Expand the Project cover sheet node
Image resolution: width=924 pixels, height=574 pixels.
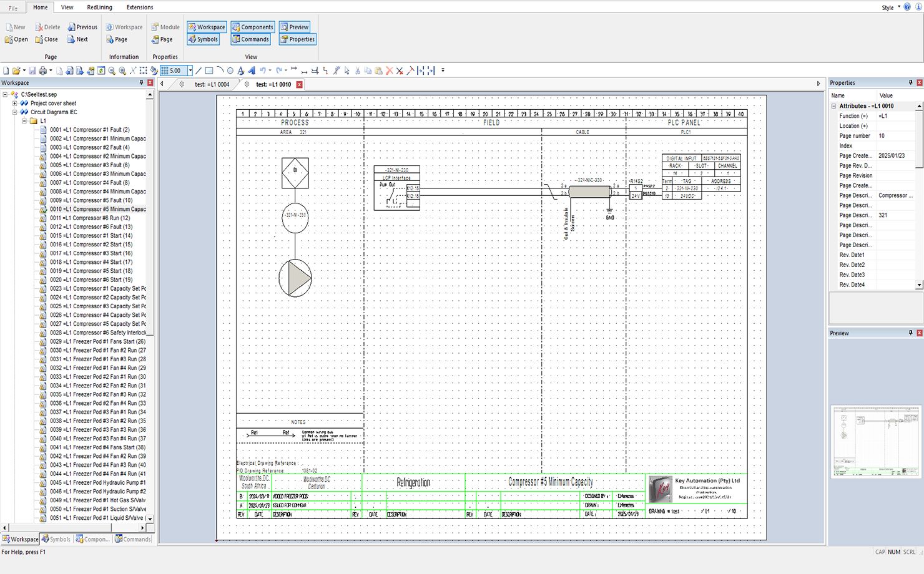pyautogui.click(x=14, y=104)
